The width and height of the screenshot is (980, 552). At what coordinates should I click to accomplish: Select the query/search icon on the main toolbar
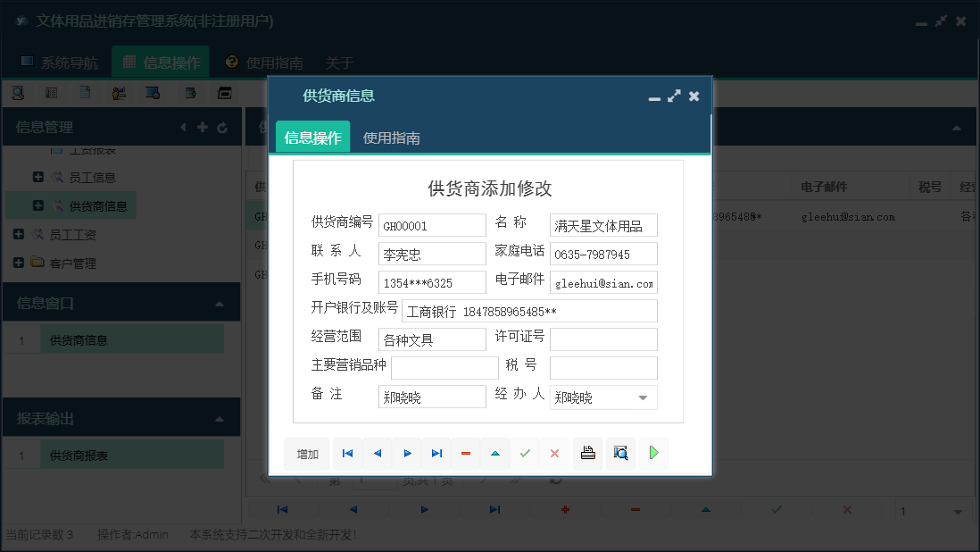point(20,92)
